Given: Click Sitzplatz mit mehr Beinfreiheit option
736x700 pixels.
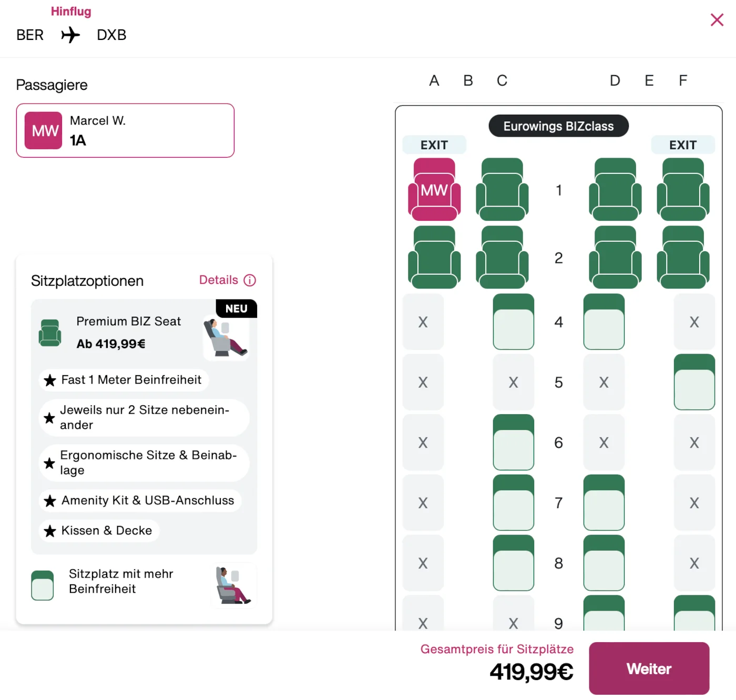Looking at the screenshot, I should 121,581.
